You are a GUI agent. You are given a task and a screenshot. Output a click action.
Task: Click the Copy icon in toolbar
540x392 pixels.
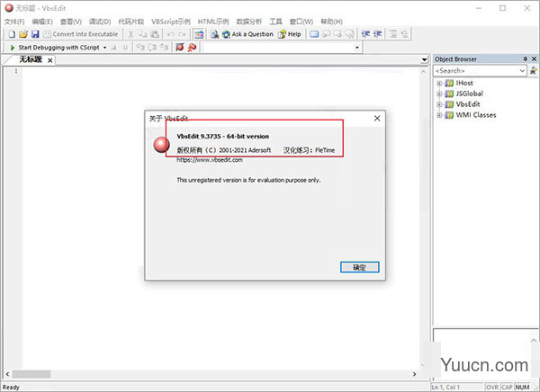coord(142,34)
